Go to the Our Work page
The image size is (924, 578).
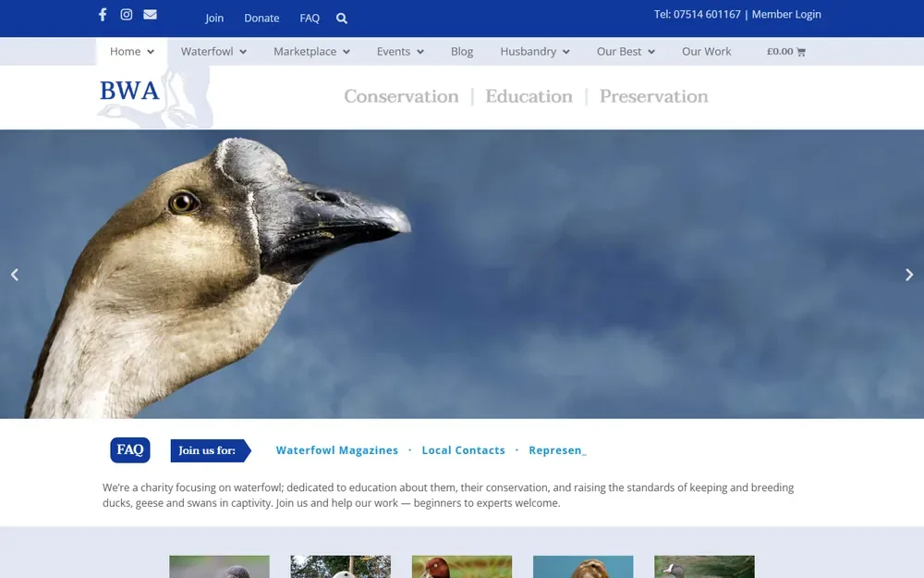click(x=706, y=51)
